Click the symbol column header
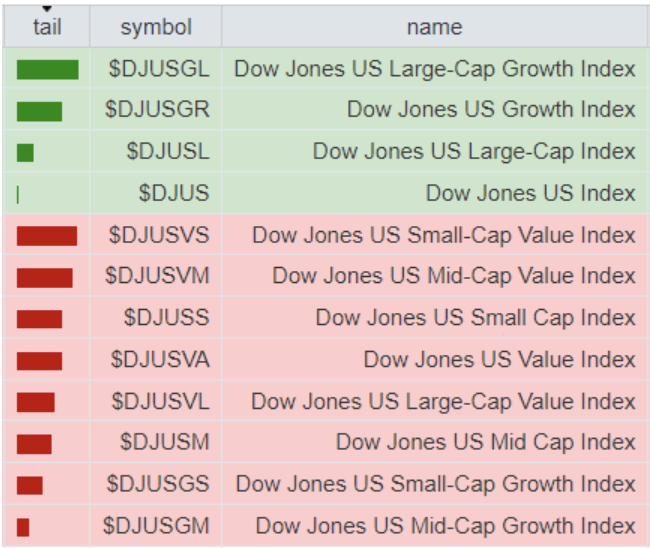Screen dimensions: 650x548 (x=156, y=27)
